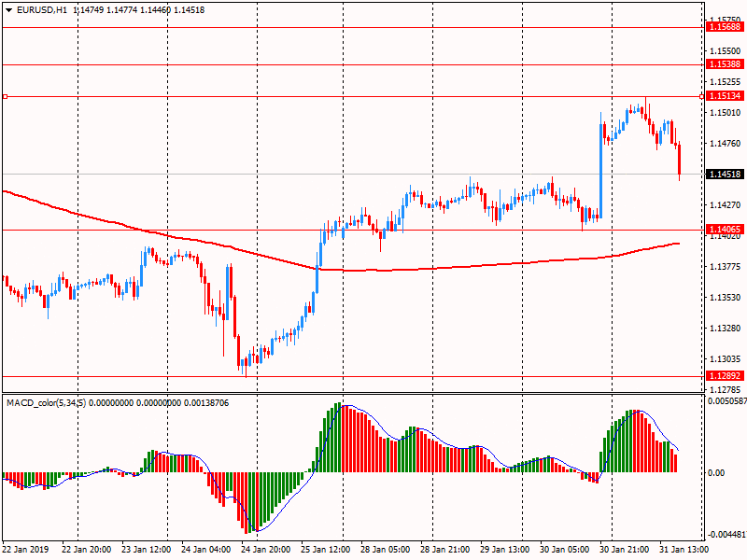This screenshot has width=747, height=560.
Task: Select the 30 Jan 21:00 time label
Action: pos(624,549)
